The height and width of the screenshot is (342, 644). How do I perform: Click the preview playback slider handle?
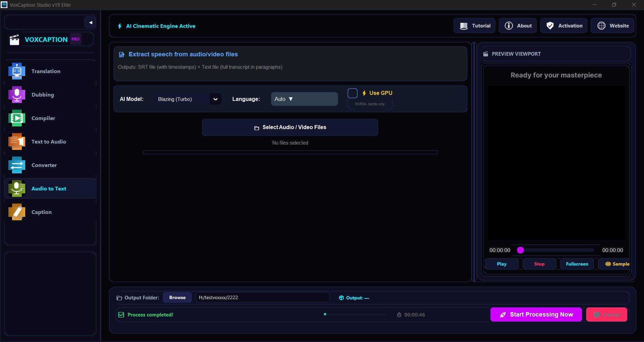pos(520,250)
